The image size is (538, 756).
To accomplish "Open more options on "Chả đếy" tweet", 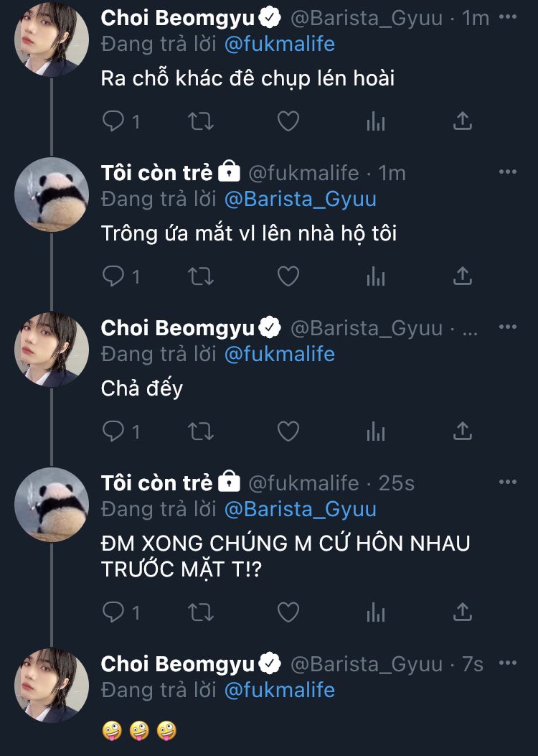I will tap(507, 327).
